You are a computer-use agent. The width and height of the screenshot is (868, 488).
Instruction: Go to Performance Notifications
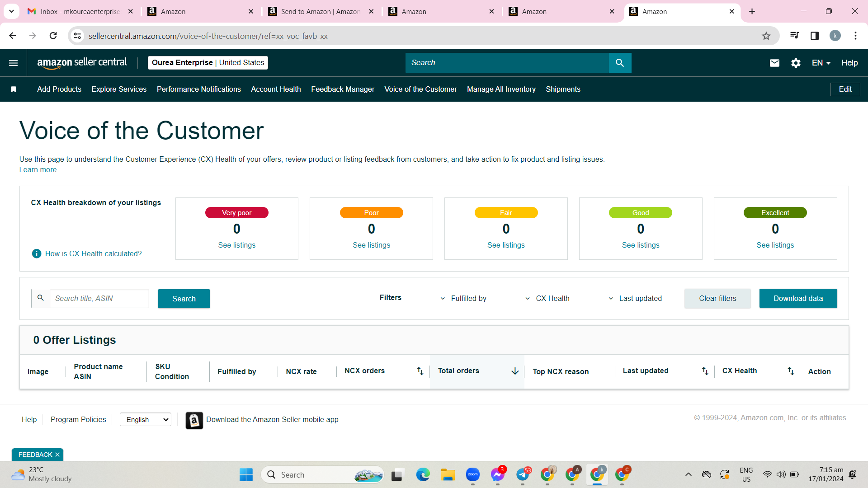coord(199,89)
